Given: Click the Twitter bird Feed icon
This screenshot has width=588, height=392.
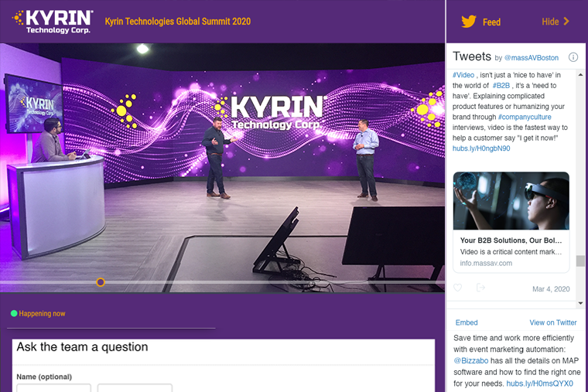Looking at the screenshot, I should (x=469, y=22).
